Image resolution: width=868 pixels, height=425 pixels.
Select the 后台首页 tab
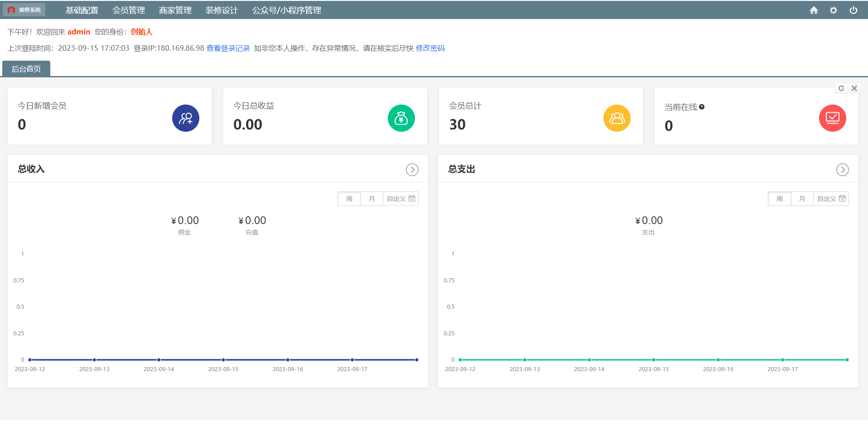(26, 69)
